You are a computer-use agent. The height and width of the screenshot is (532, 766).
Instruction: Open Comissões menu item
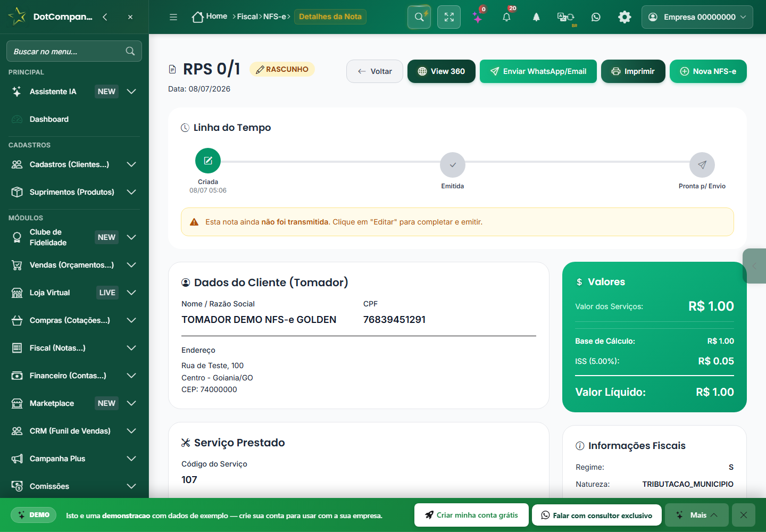click(x=74, y=486)
